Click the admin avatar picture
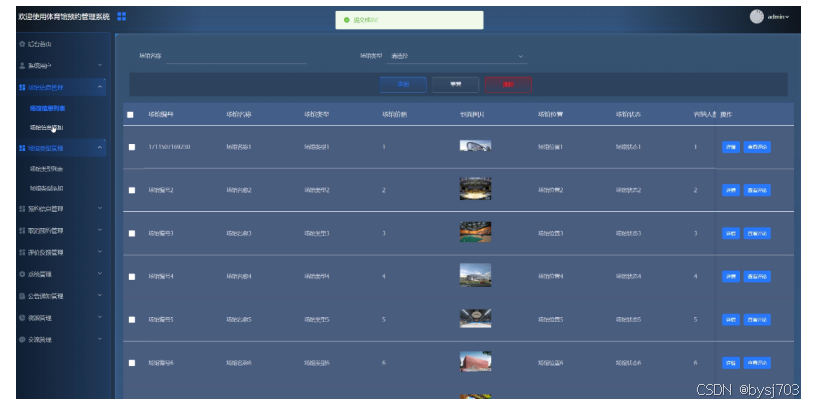819x406 pixels. [756, 17]
